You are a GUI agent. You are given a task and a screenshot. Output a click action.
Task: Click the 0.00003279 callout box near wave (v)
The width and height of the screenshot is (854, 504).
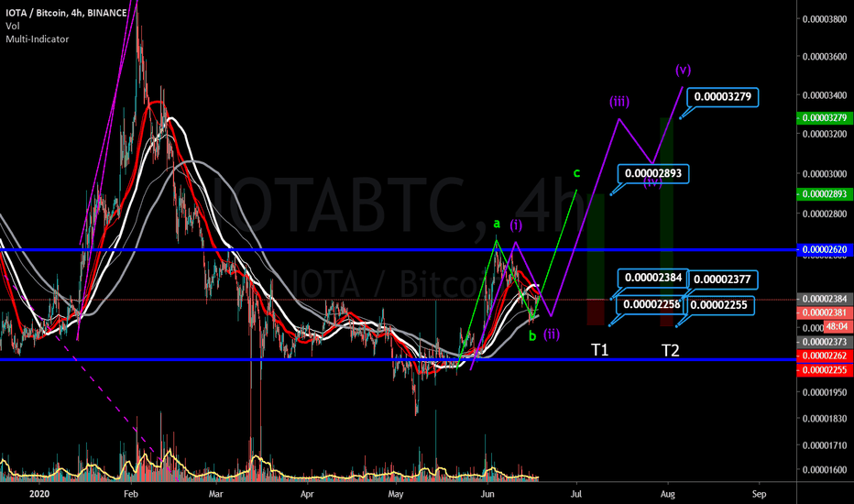(x=722, y=97)
